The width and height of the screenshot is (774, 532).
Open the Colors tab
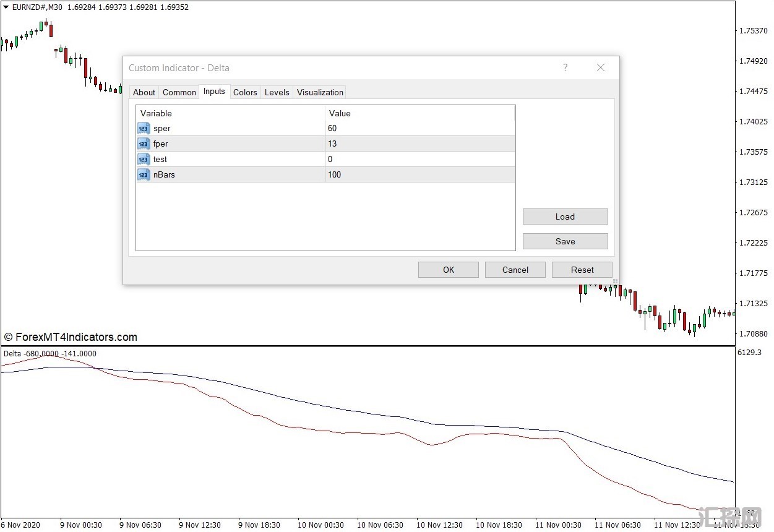click(245, 92)
